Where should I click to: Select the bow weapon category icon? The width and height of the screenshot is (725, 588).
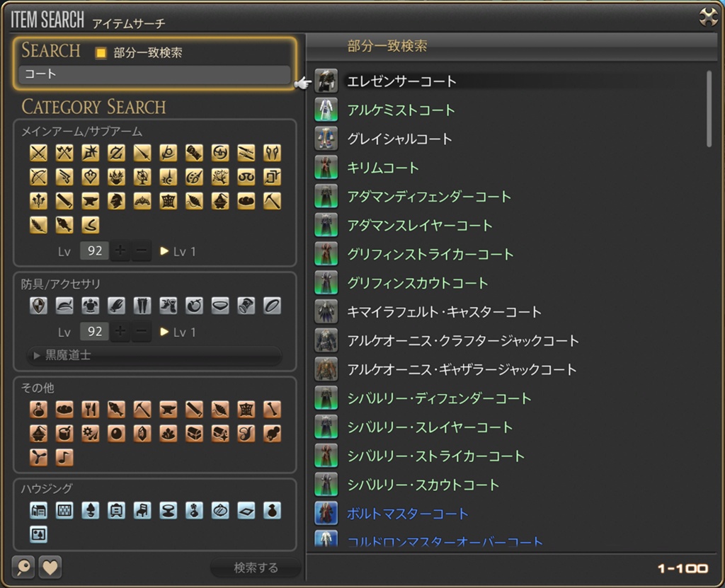coord(38,177)
